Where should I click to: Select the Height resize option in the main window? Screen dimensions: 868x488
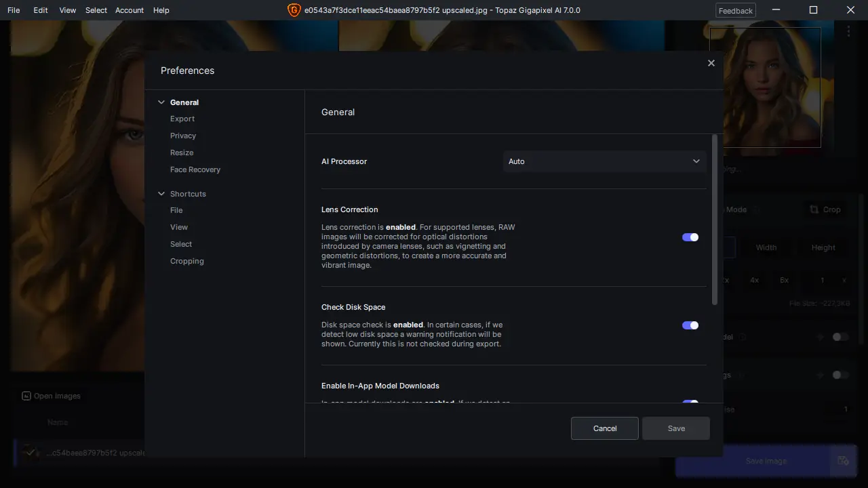tap(823, 247)
